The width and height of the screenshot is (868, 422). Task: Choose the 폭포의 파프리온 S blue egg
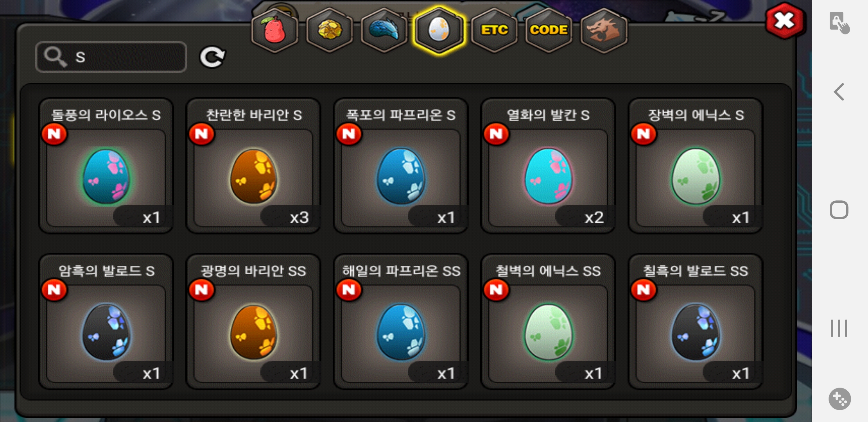coord(401,166)
